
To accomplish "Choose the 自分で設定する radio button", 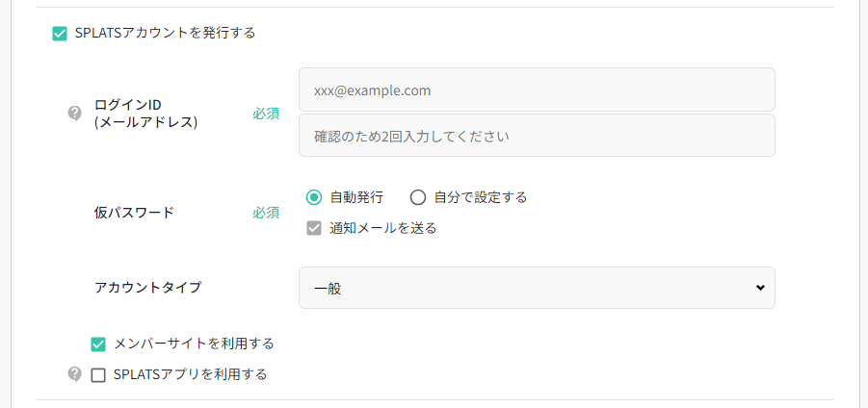I will tap(417, 197).
